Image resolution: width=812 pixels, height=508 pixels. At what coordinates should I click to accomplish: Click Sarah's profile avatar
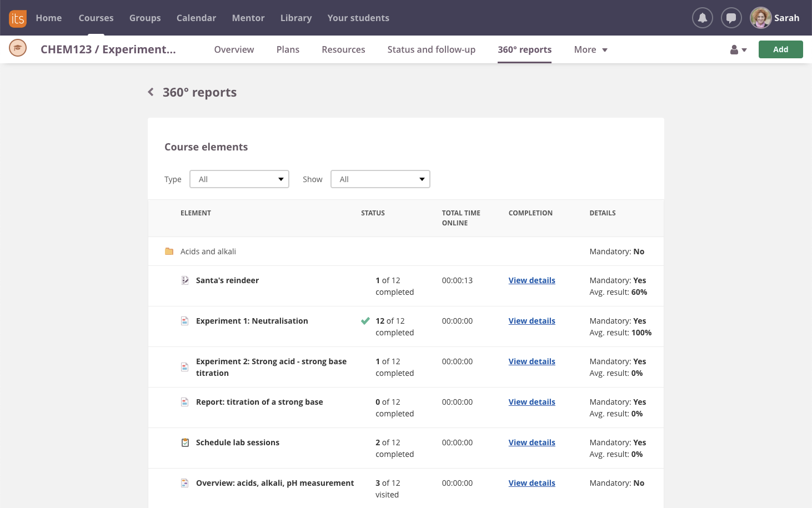pyautogui.click(x=760, y=18)
